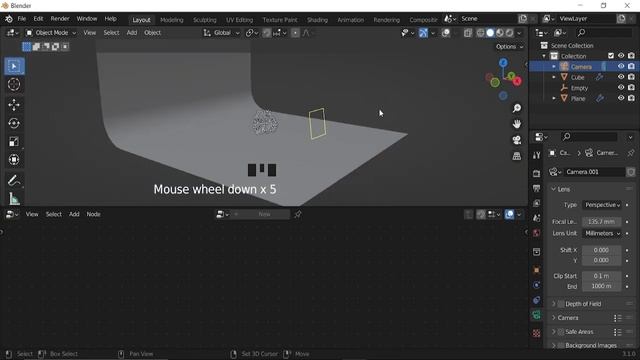Image resolution: width=640 pixels, height=360 pixels.
Task: Open the Object Mode dropdown
Action: pos(51,33)
